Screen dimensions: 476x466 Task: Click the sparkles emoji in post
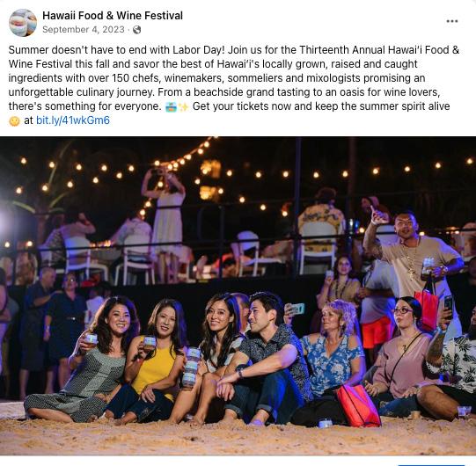[x=184, y=106]
